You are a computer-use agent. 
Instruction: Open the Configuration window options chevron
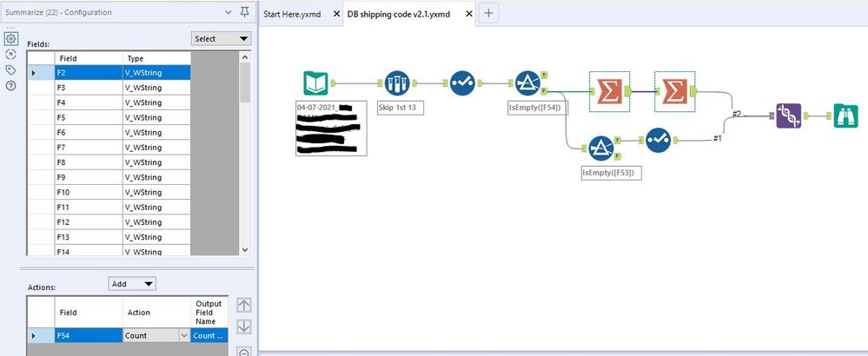coord(229,12)
